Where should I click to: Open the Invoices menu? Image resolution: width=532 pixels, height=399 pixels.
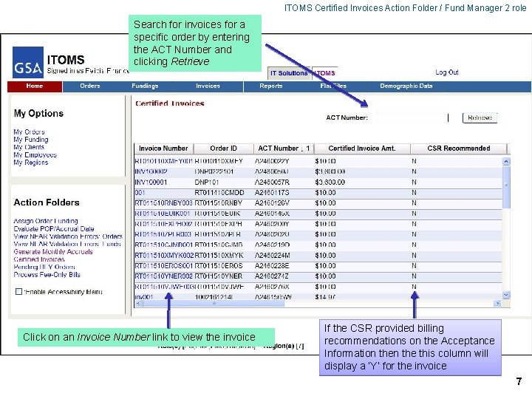[208, 86]
